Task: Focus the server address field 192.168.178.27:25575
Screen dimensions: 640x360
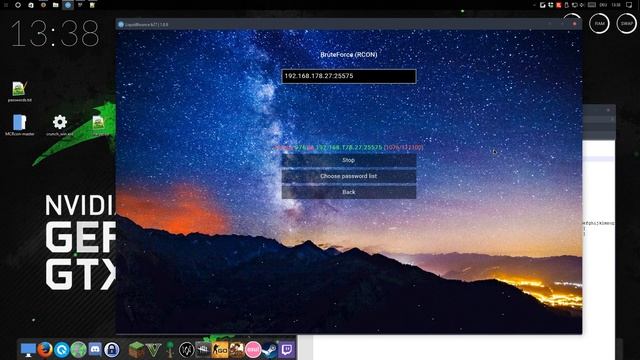Action: click(349, 76)
